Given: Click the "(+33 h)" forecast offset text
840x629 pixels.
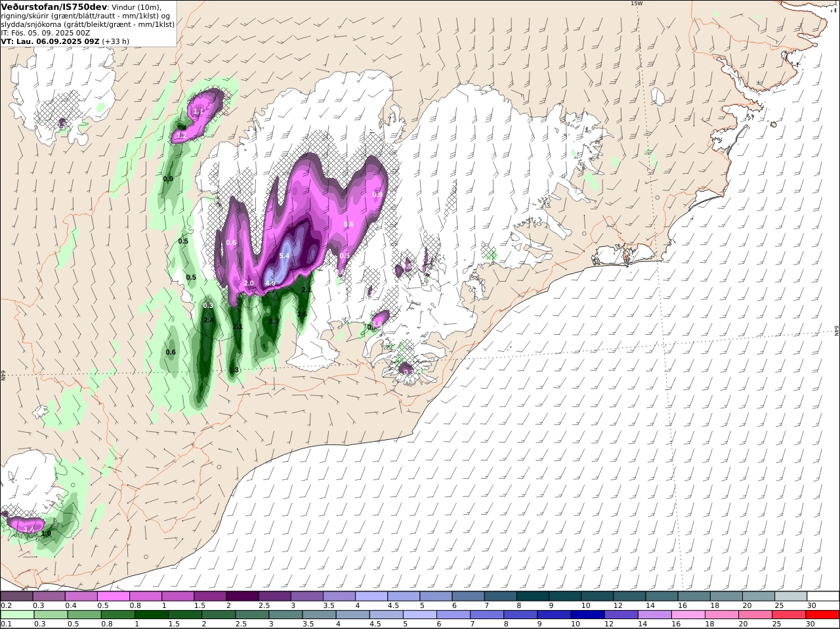Looking at the screenshot, I should [x=115, y=41].
